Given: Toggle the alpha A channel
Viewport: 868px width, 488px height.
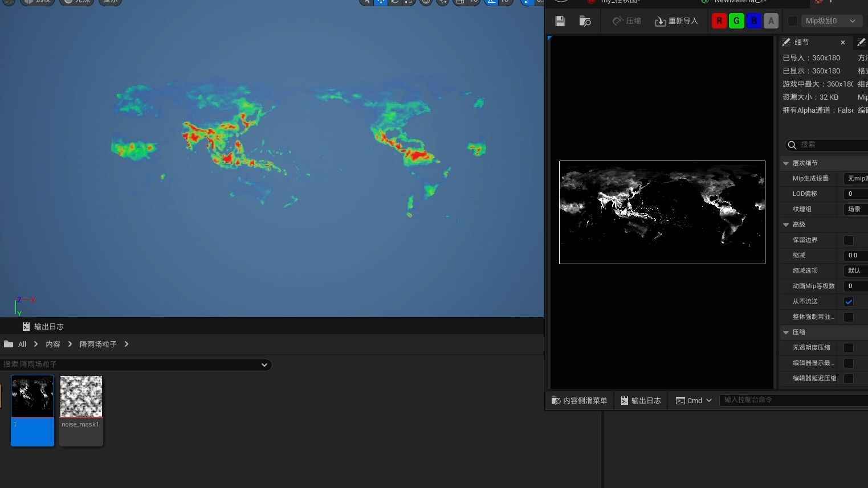Looking at the screenshot, I should coord(771,21).
